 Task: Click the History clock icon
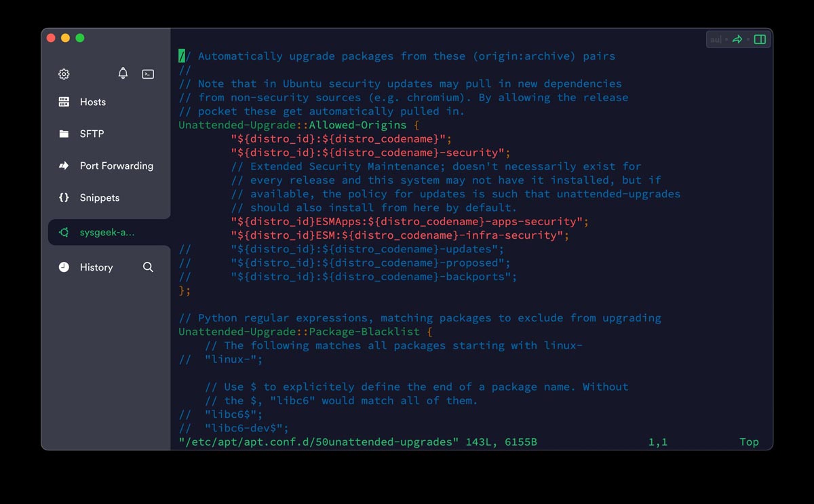64,267
